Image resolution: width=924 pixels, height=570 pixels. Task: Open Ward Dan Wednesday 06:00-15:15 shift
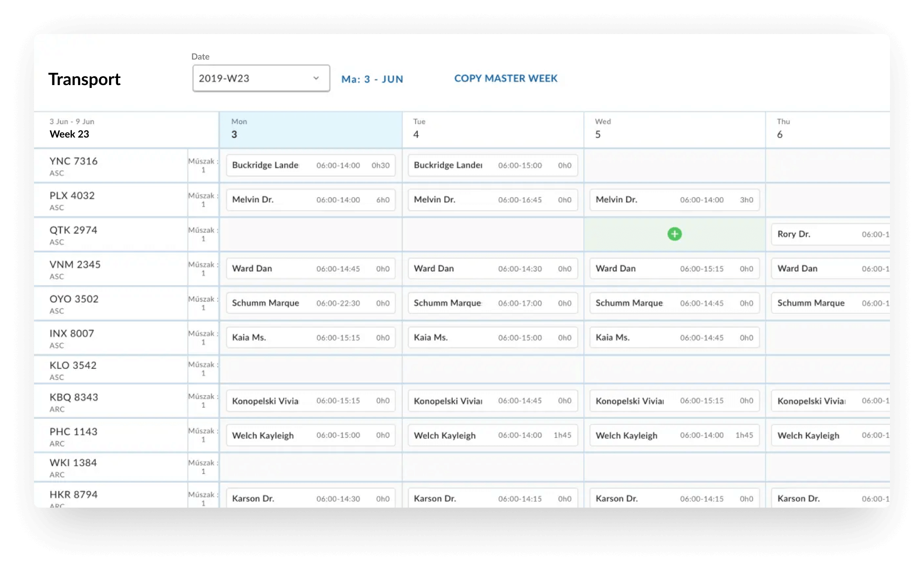tap(674, 269)
